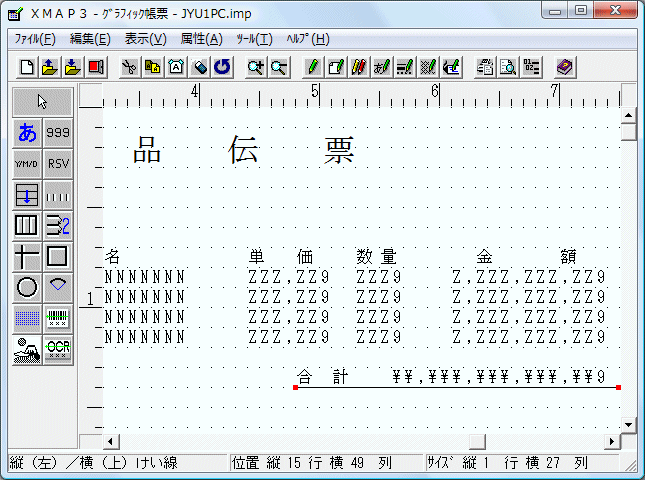Screen dimensions: 645x480
Task: Create a new form document
Action: [27, 67]
